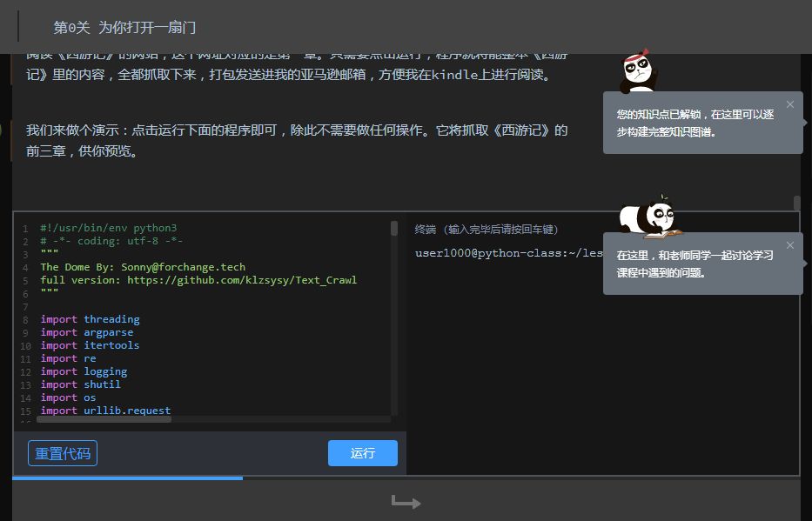Image resolution: width=812 pixels, height=521 pixels.
Task: Click the 在这里，和老师同学一起讨论学习 tooltip text
Action: pos(695,264)
